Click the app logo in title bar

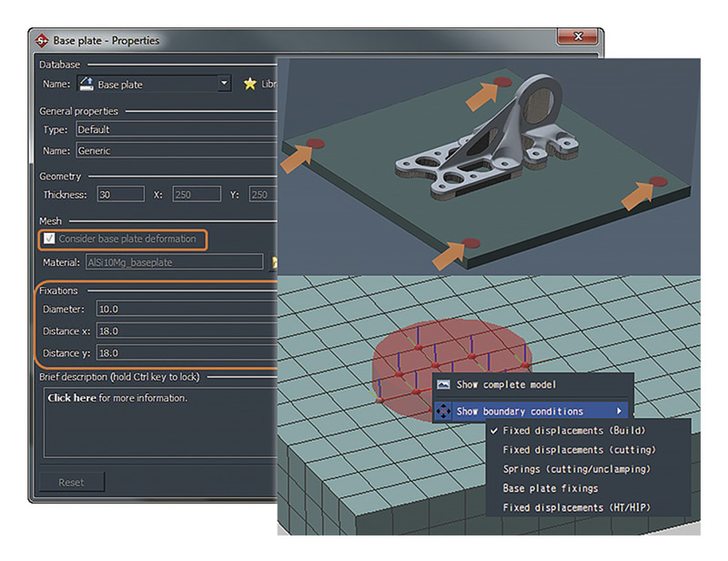41,40
